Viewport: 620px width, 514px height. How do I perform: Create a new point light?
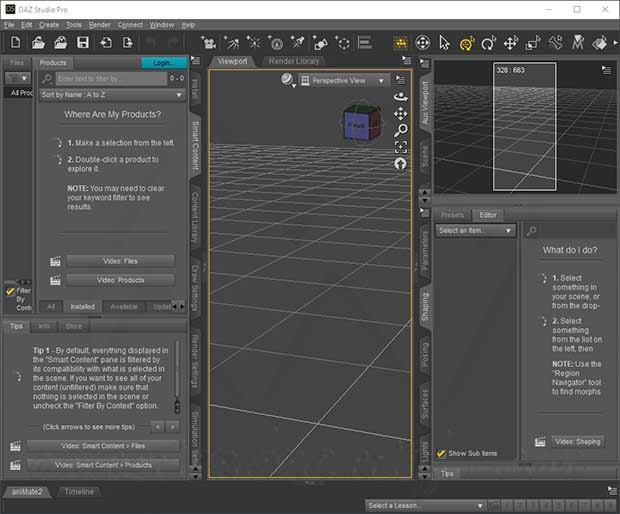click(253, 42)
